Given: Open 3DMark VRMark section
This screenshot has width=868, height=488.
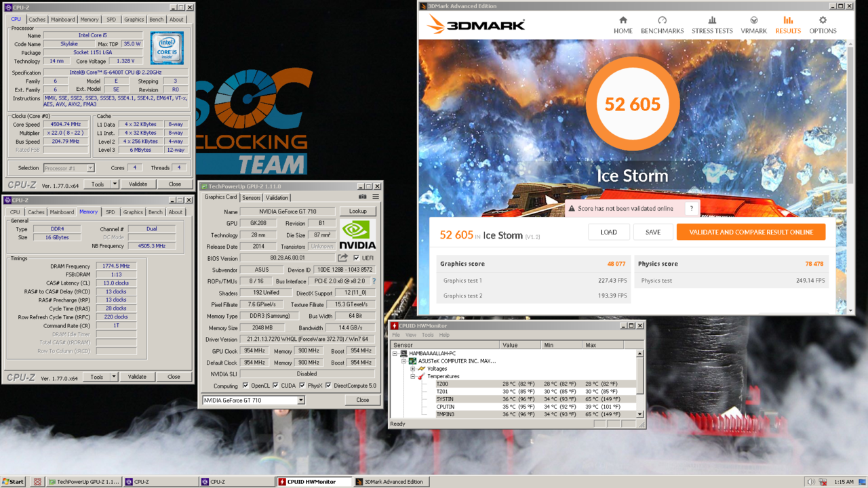Looking at the screenshot, I should coord(753,25).
